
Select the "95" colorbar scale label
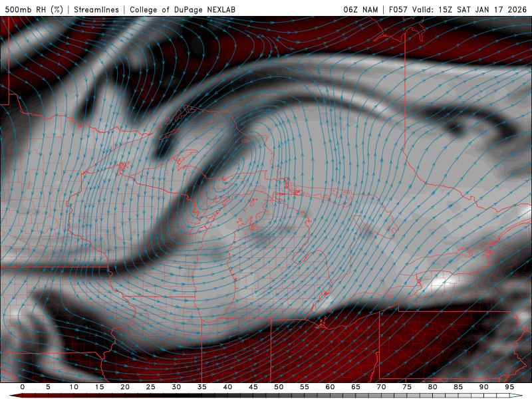tap(509, 387)
